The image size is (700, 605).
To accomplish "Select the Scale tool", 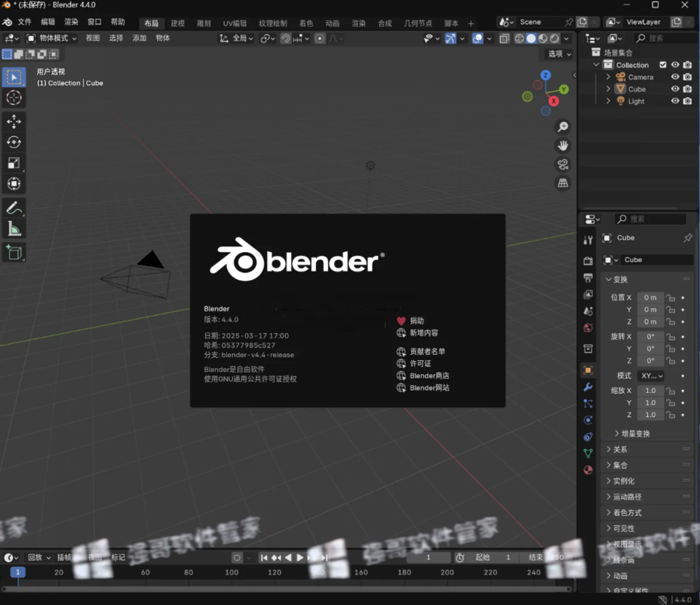I will [x=14, y=163].
